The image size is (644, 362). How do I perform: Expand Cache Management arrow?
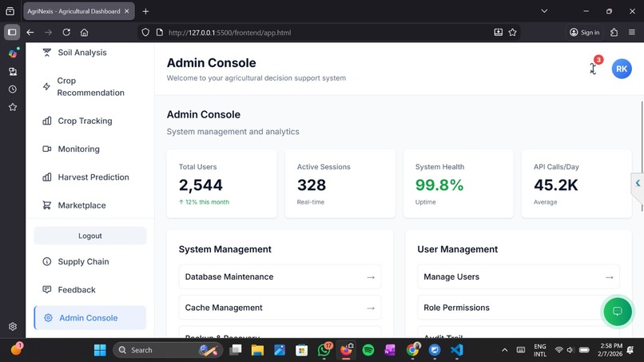[x=371, y=308]
